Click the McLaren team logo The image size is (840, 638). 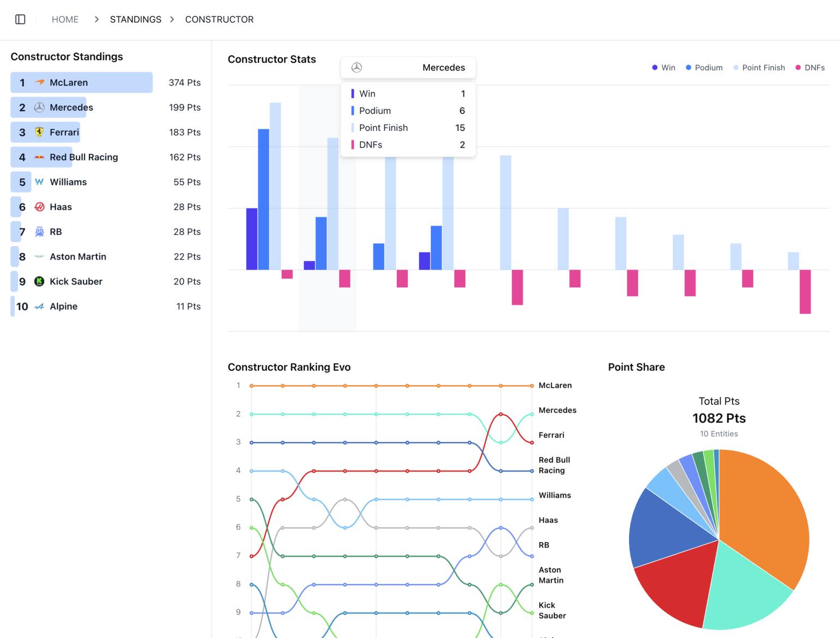pyautogui.click(x=39, y=82)
